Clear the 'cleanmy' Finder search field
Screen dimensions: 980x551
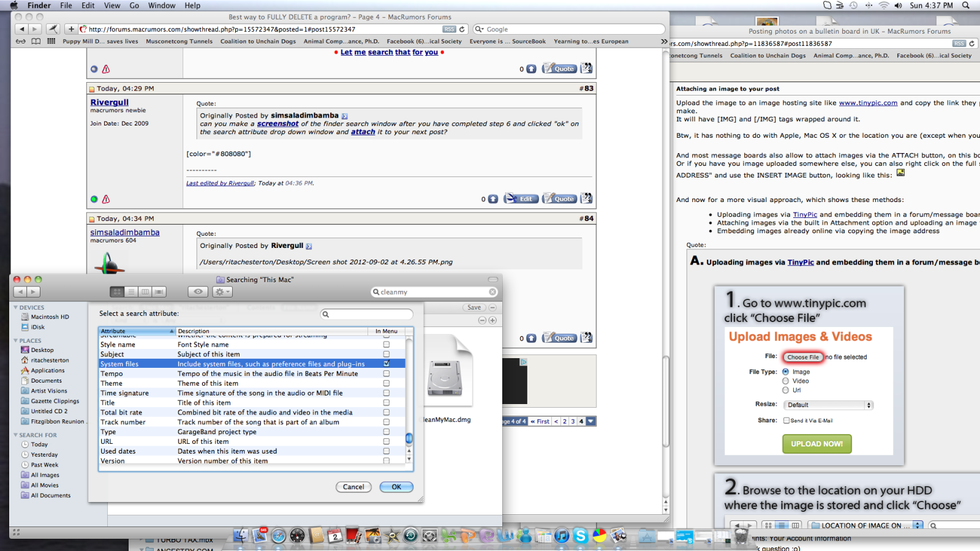pyautogui.click(x=492, y=292)
